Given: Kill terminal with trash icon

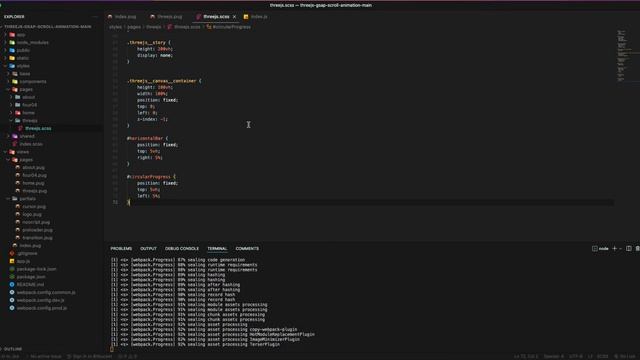Looking at the screenshot, I should click(637, 248).
